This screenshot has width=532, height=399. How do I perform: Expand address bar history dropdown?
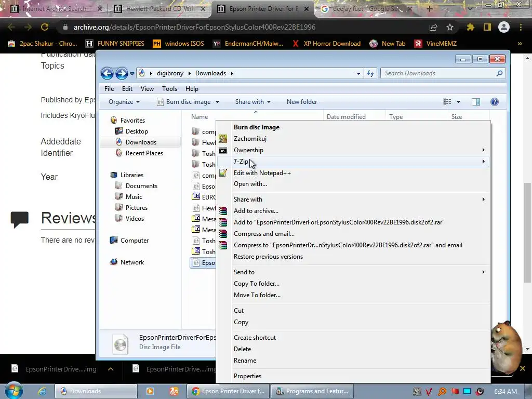358,73
